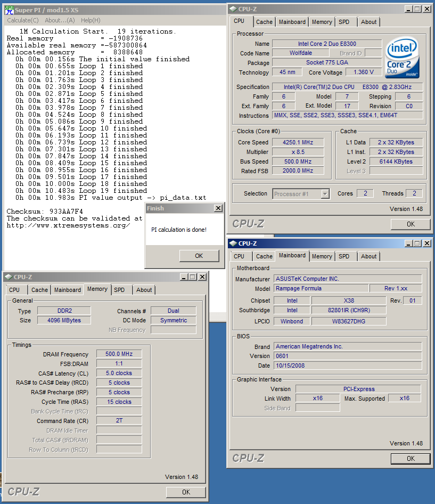Switch to About tab in CPU window

click(x=368, y=22)
